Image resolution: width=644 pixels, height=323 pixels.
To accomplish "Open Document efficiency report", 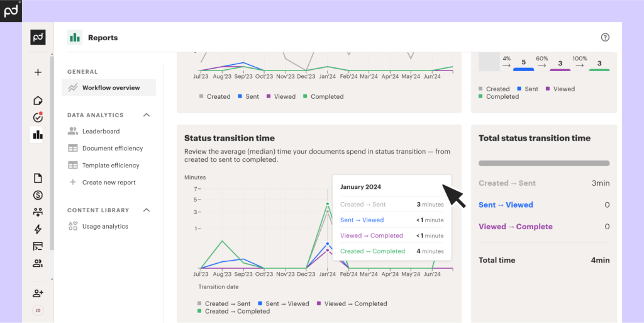I will (x=112, y=149).
